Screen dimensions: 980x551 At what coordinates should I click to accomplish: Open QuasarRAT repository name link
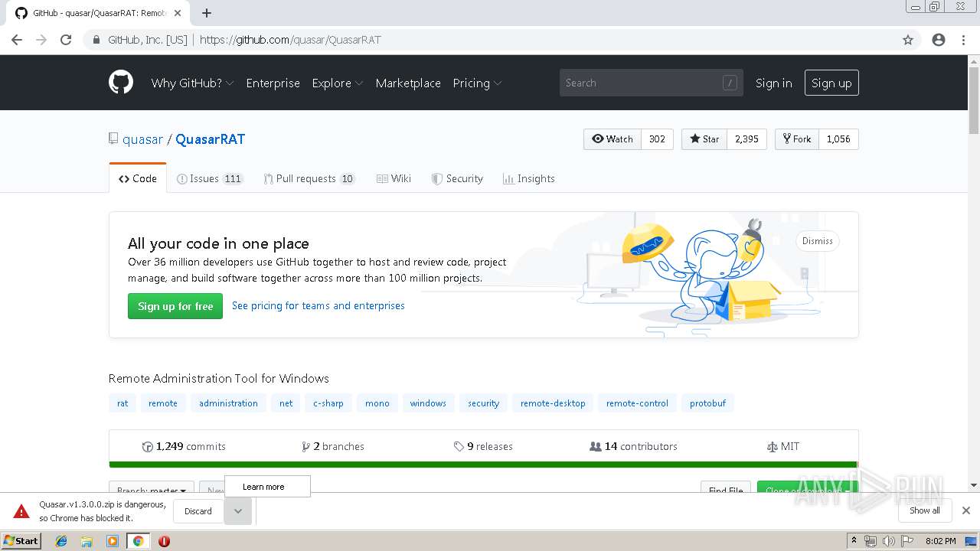(x=210, y=139)
